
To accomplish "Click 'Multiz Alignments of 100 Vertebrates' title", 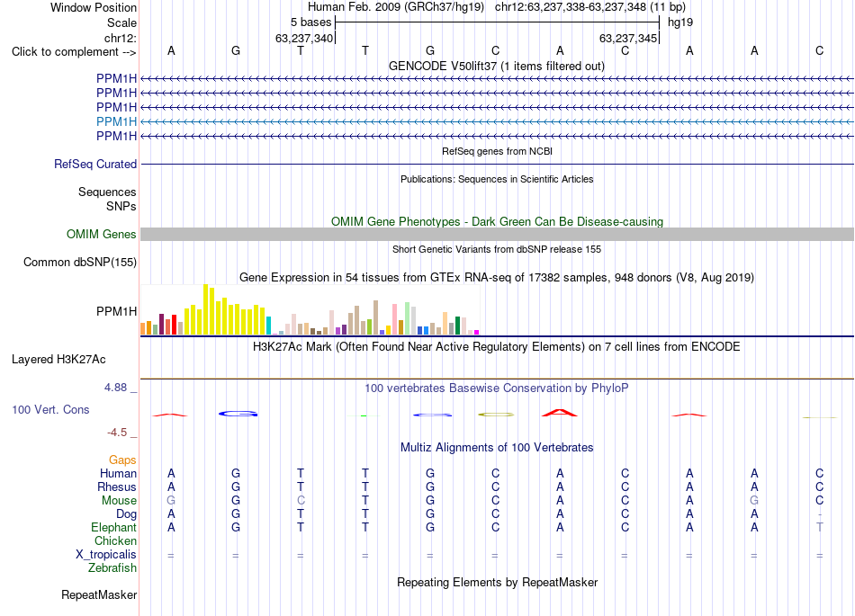I will point(497,448).
